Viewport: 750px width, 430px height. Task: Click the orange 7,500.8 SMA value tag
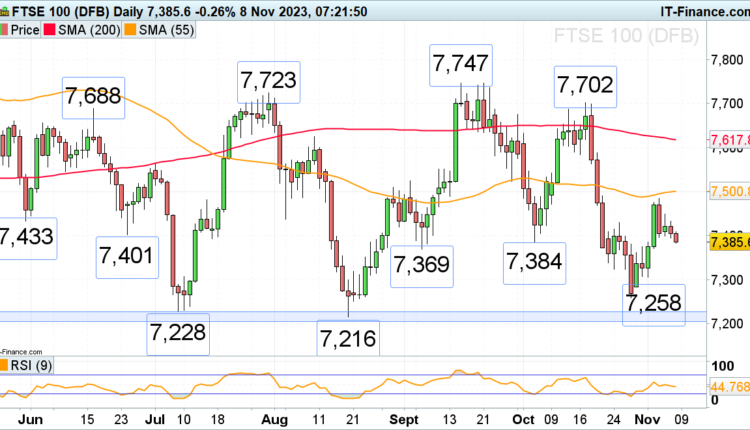click(x=729, y=191)
